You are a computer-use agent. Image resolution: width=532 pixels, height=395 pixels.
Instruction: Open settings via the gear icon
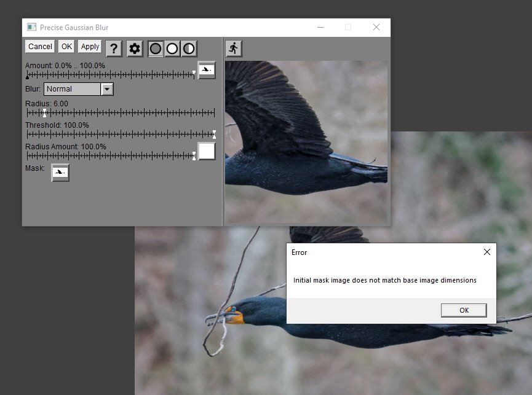tap(135, 49)
